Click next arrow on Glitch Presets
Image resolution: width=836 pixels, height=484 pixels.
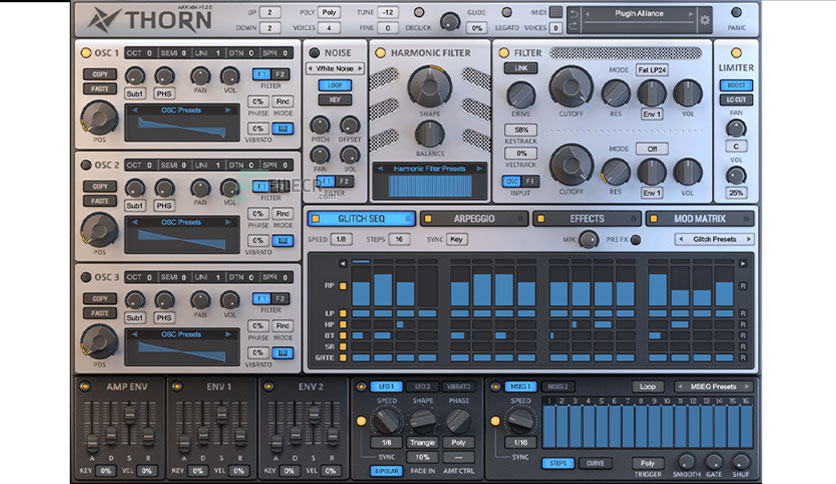click(750, 240)
